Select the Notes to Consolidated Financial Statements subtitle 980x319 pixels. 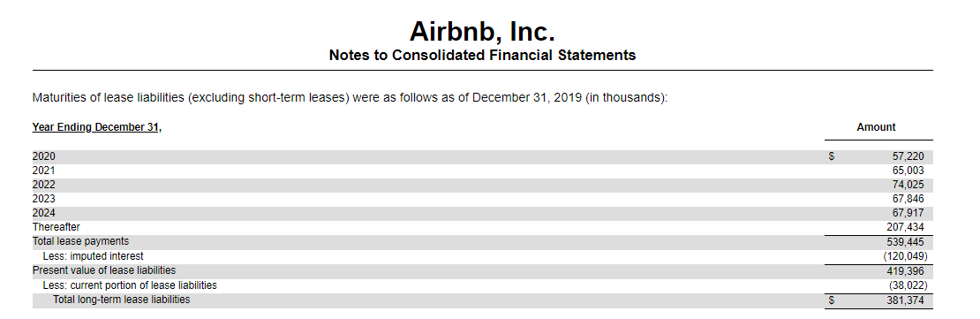tap(482, 55)
